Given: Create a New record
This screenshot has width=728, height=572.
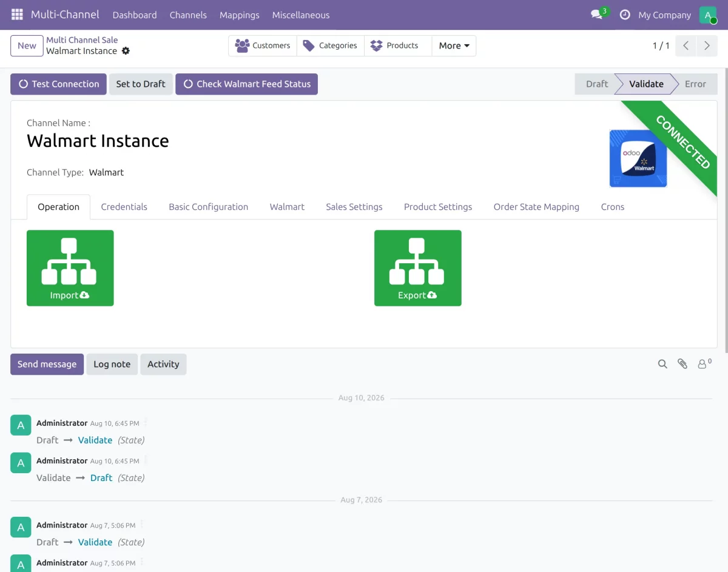Looking at the screenshot, I should coord(27,45).
